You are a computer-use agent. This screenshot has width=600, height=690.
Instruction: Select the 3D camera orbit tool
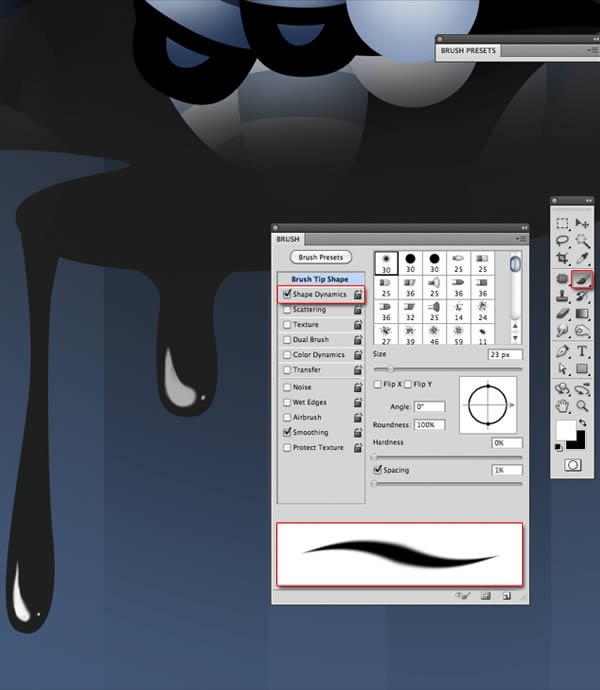(582, 389)
